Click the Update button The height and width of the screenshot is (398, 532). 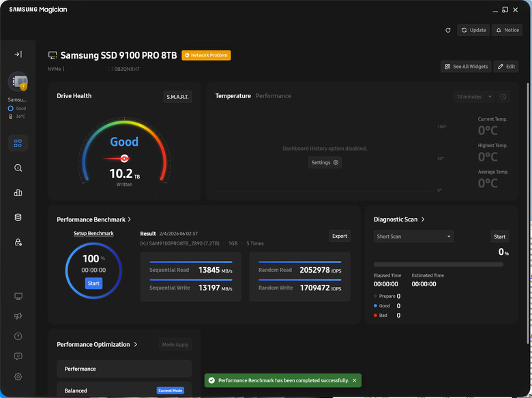tap(473, 30)
